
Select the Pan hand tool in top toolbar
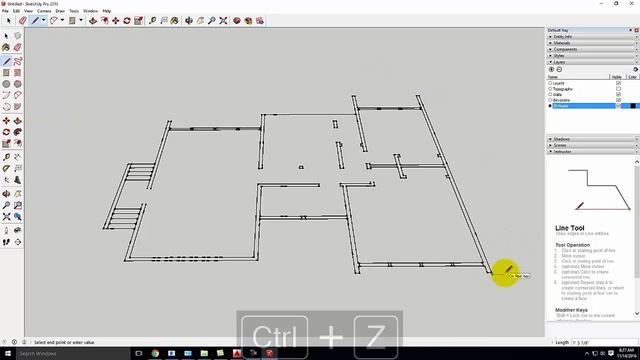(200, 20)
